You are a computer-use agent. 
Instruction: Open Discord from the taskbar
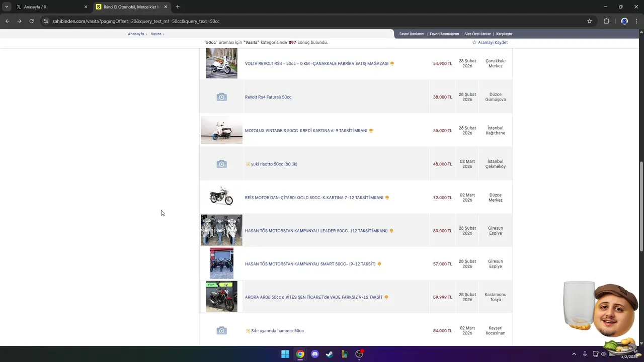click(x=315, y=354)
